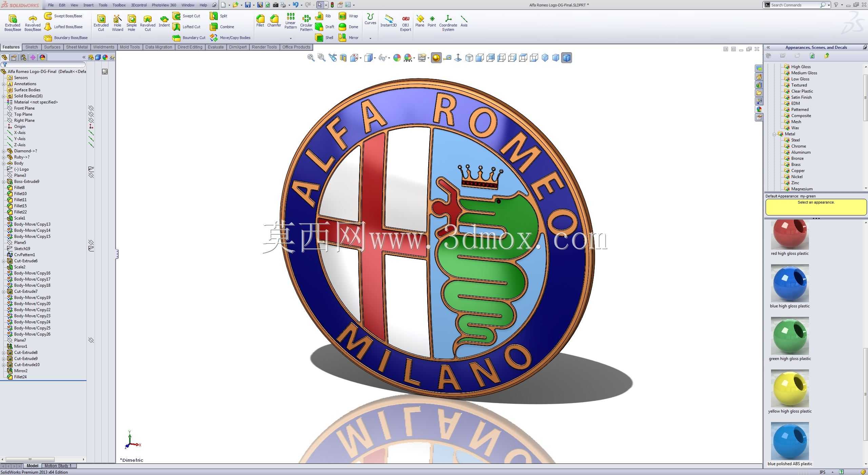
Task: Create a reference Plane
Action: point(420,21)
